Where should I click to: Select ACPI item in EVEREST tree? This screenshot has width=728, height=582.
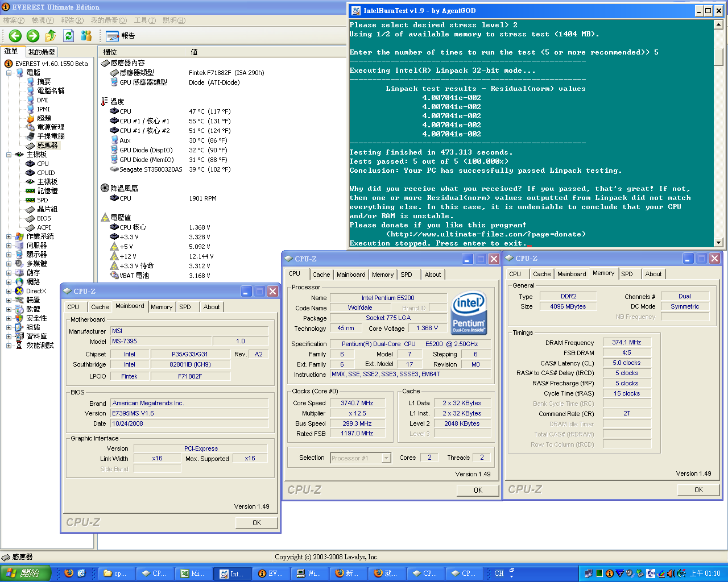pos(44,227)
